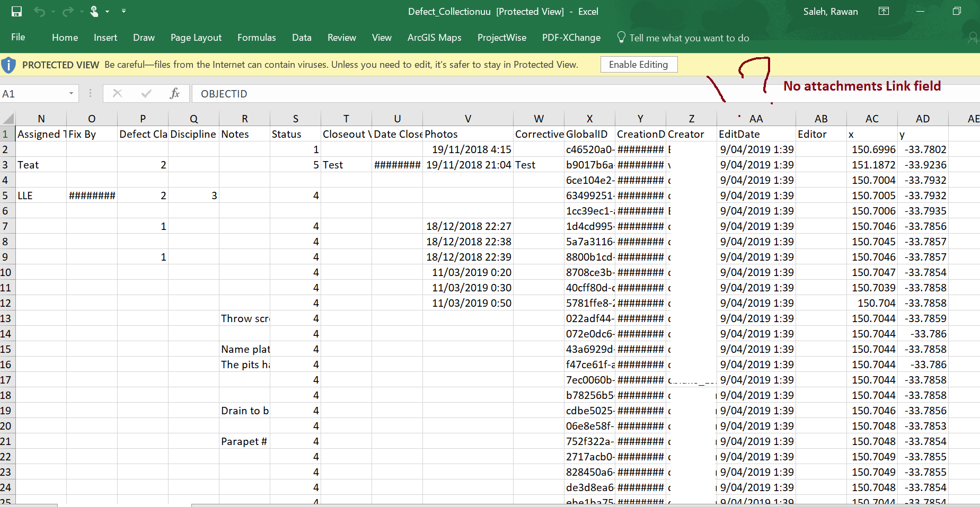Click the user name Saleh, Rawan
Viewport: 980px width, 507px height.
click(x=831, y=12)
